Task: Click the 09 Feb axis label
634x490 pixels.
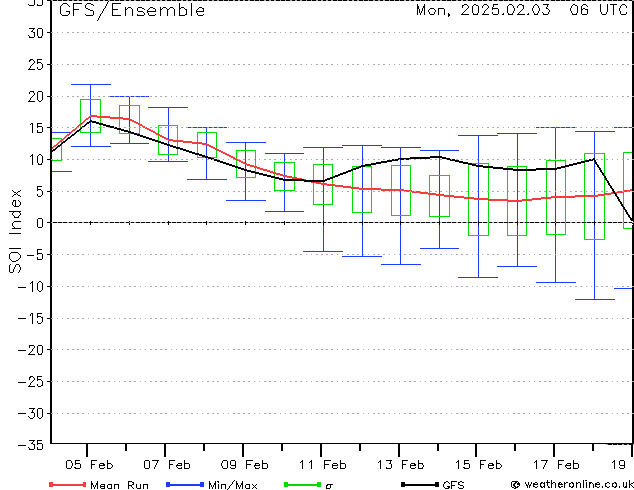Action: point(245,465)
